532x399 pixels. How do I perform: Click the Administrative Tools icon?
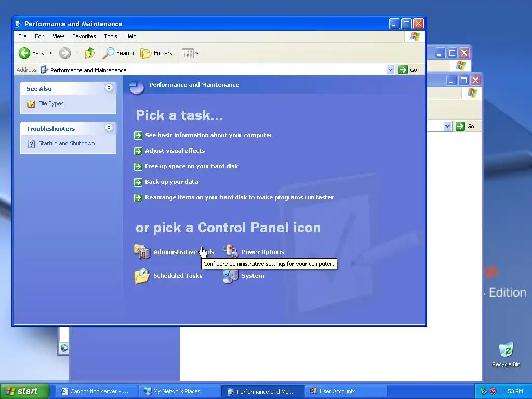coord(142,251)
